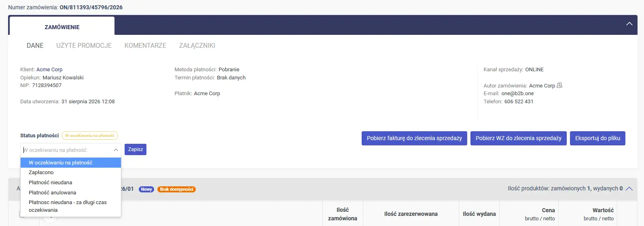The width and height of the screenshot is (644, 226).
Task: Click the 'Brak dostępności' orange badge
Action: (x=176, y=189)
